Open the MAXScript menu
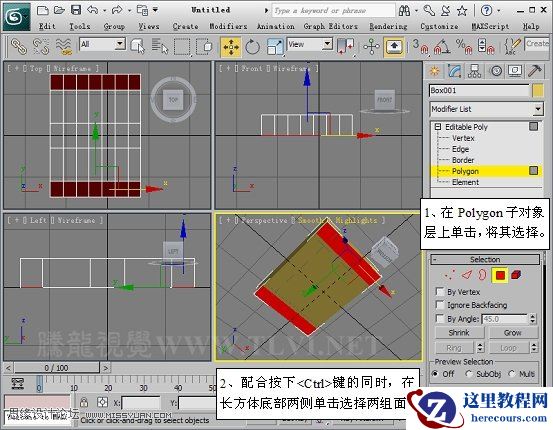Screen dimensions: 553x430 [x=491, y=26]
